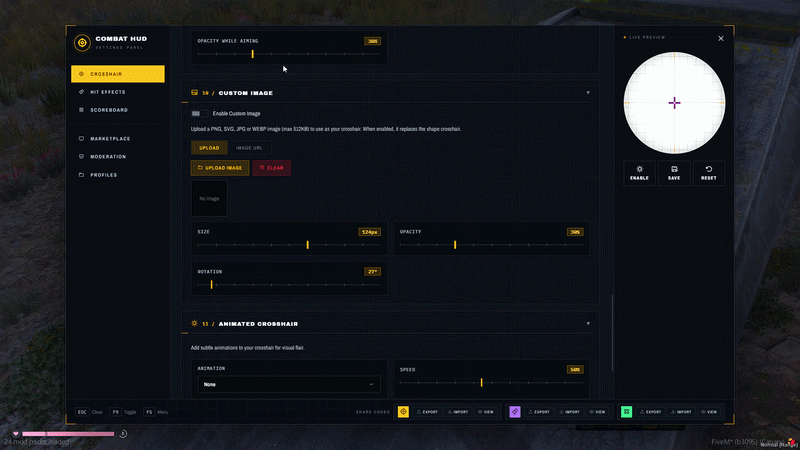Viewport: 800px width, 450px height.
Task: Click the Combat HUD crosshair logo icon
Action: point(82,43)
